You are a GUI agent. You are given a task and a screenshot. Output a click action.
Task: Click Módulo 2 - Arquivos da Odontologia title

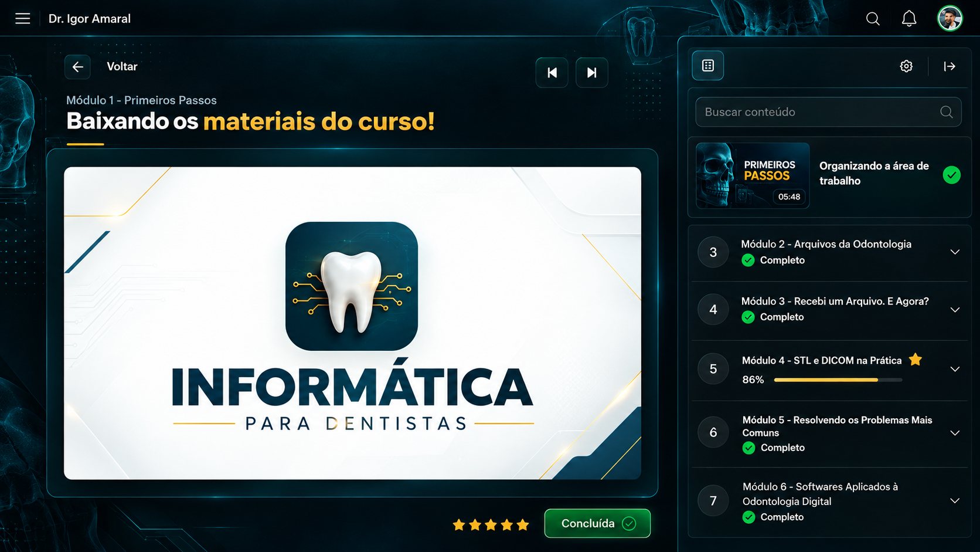[826, 244]
